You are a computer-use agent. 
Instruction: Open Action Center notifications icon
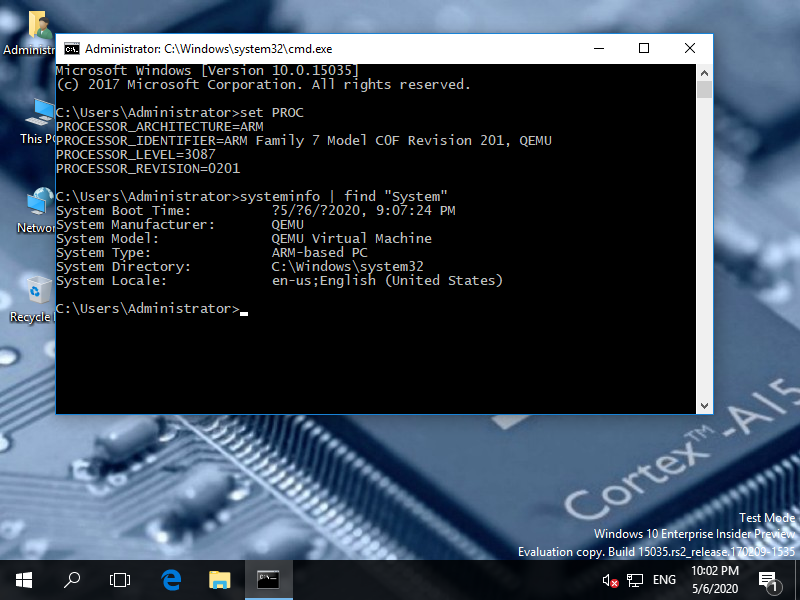[x=768, y=581]
